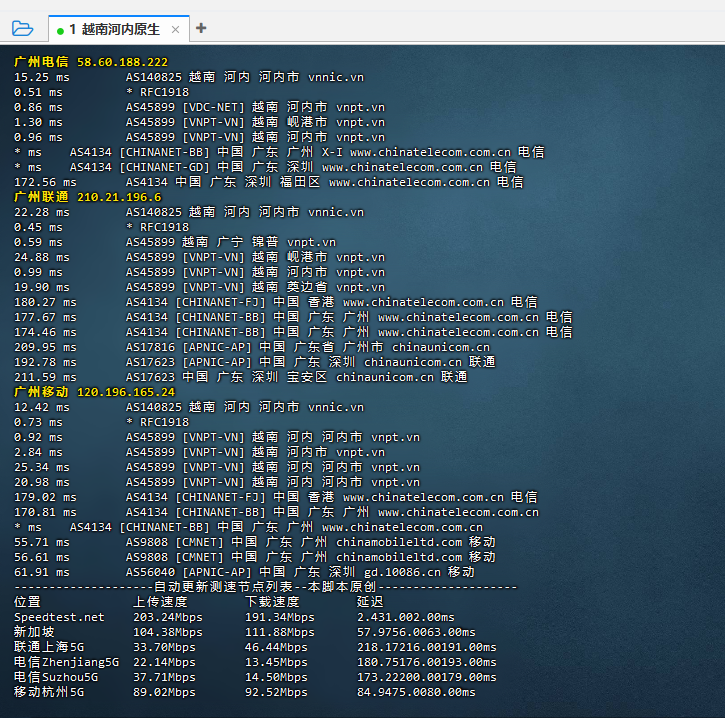Screen dimensions: 725x718
Task: Click the 55.71 ms CMNET row
Action: tap(255, 542)
